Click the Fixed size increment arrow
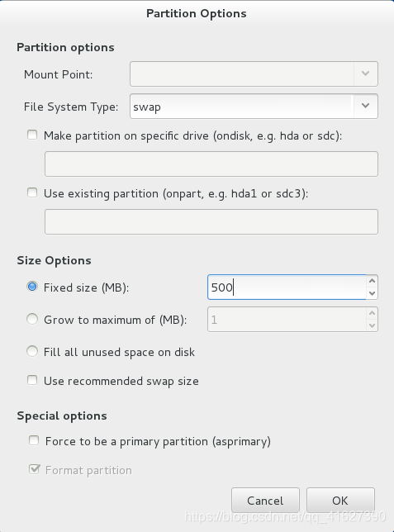394x532 pixels. 372,281
